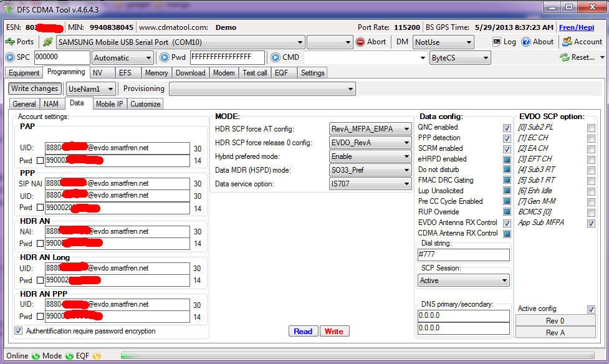Open the Log window icon
This screenshot has width=609, height=364.
click(x=497, y=42)
